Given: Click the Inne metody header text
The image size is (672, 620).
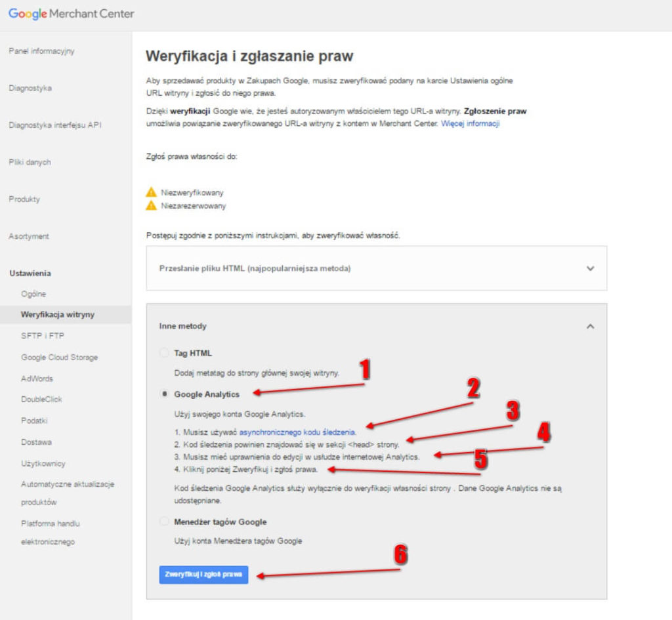Looking at the screenshot, I should click(x=182, y=326).
